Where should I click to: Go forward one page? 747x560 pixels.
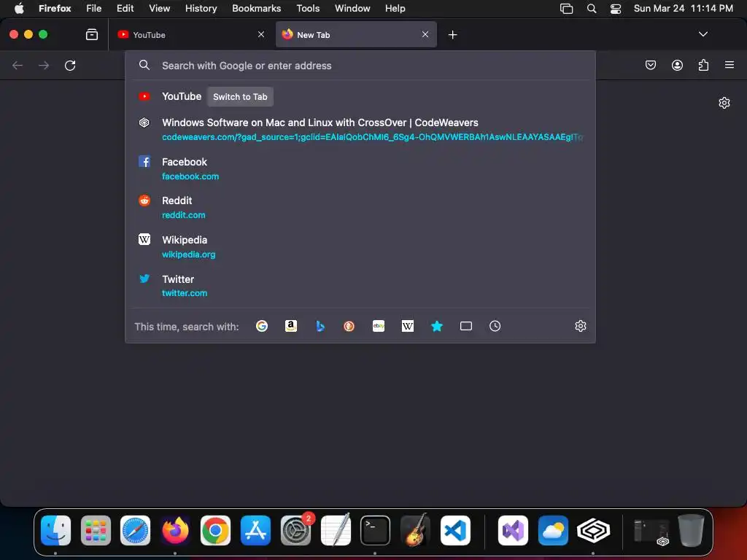pyautogui.click(x=44, y=65)
